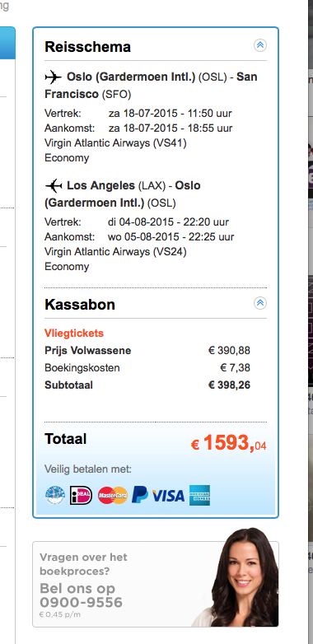Viewport: 313px width, 644px height.
Task: Select the iDEAL payment logo
Action: click(x=81, y=495)
